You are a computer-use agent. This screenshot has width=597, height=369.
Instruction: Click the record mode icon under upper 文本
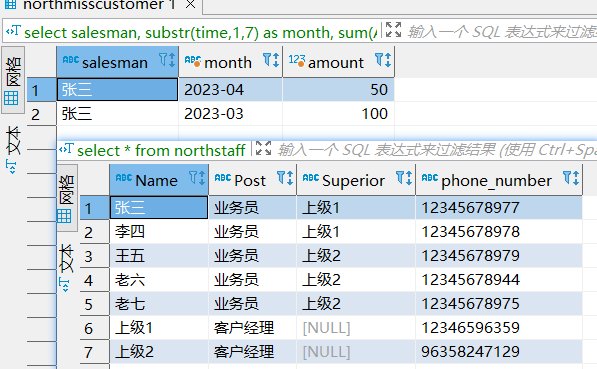11,166
